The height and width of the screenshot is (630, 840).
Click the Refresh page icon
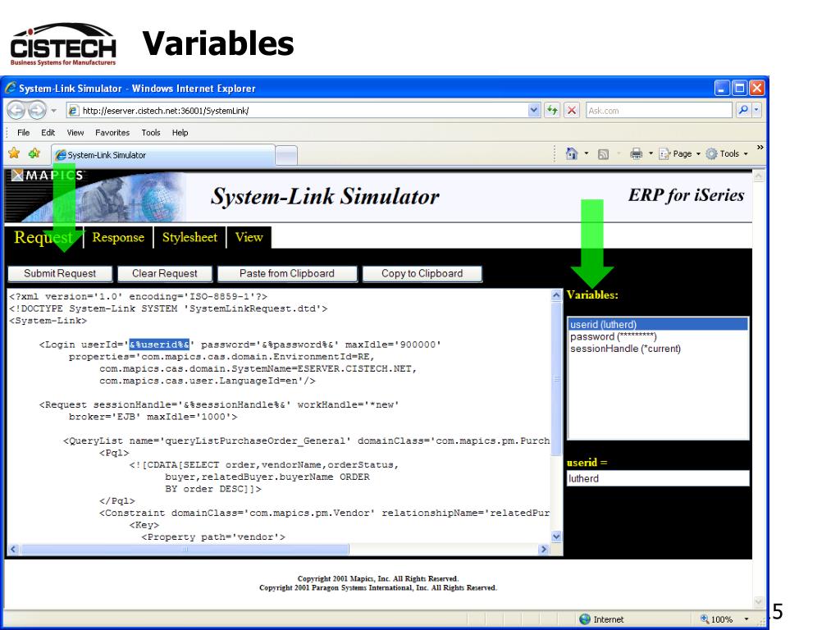552,111
